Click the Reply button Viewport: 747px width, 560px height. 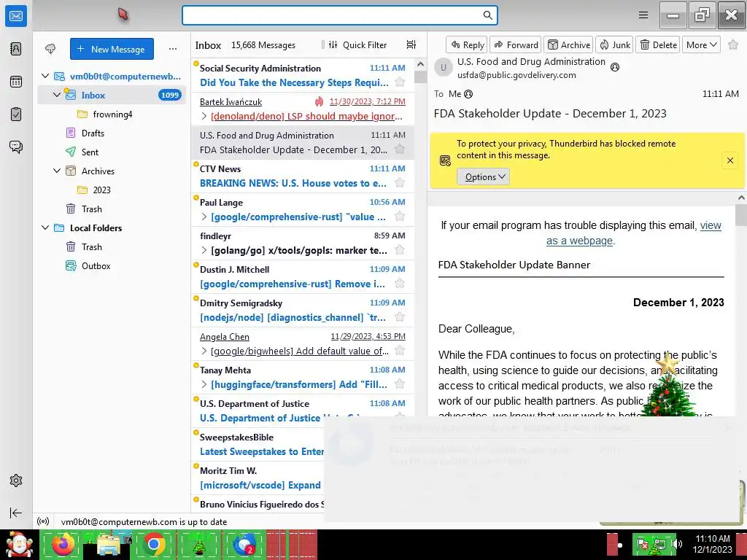467,44
